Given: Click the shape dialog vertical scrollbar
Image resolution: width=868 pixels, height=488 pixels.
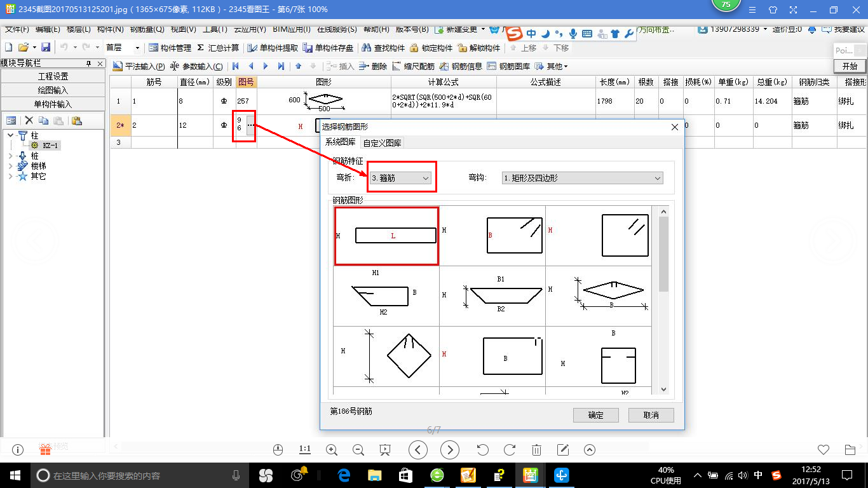Looking at the screenshot, I should coord(663,300).
